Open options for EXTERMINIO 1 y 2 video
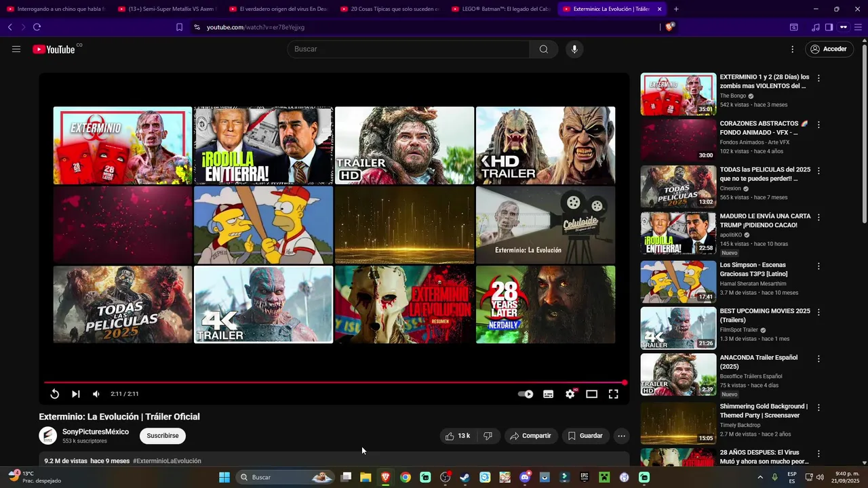Viewport: 868px width, 488px height. coord(818,78)
